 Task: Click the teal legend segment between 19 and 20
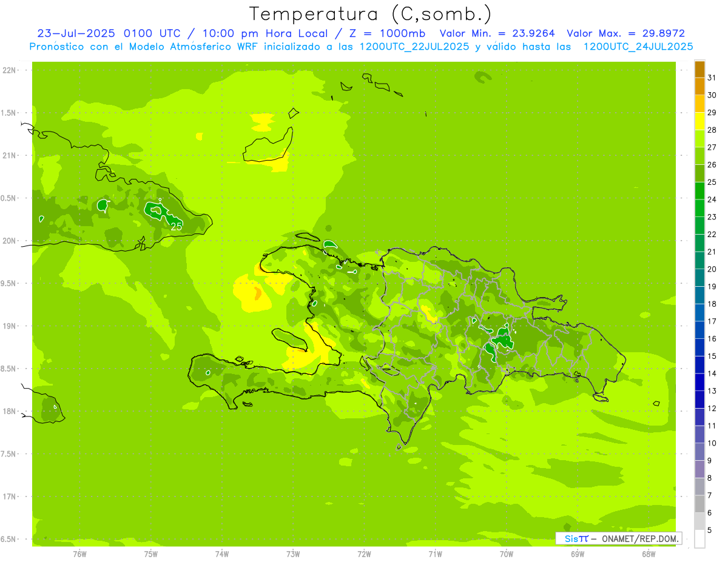(699, 278)
